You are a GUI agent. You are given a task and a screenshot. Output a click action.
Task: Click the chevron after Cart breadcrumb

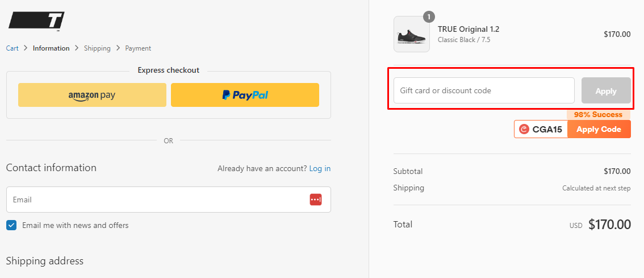[x=26, y=48]
